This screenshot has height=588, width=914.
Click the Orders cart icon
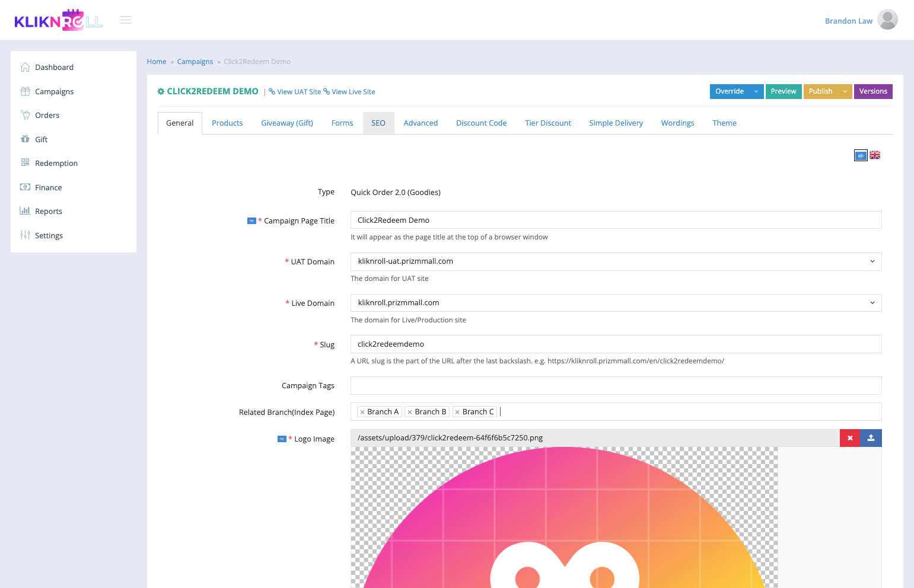25,115
